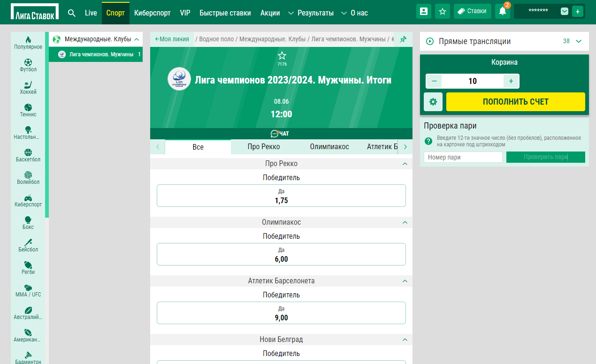
Task: Select Американский футбол sport icon
Action: (x=28, y=335)
